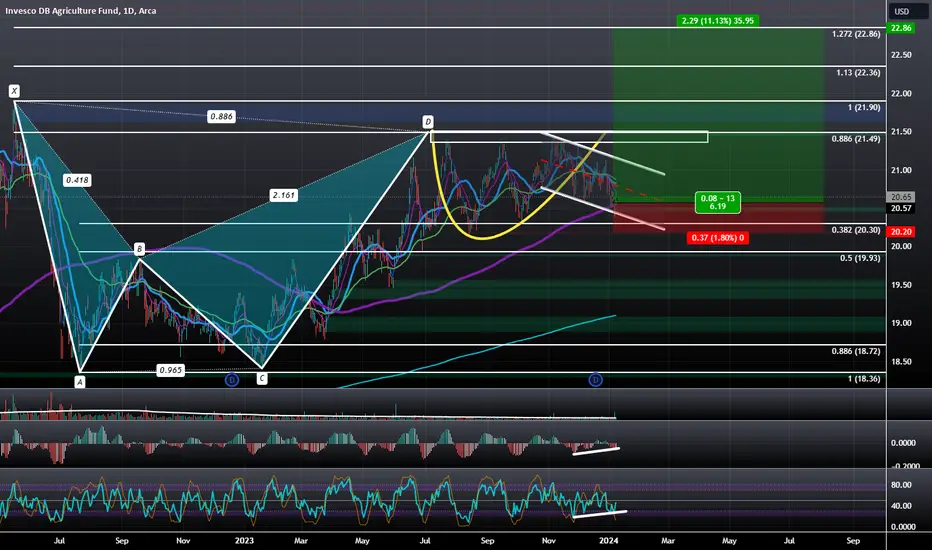Click the 2024 label on time axis

609,540
